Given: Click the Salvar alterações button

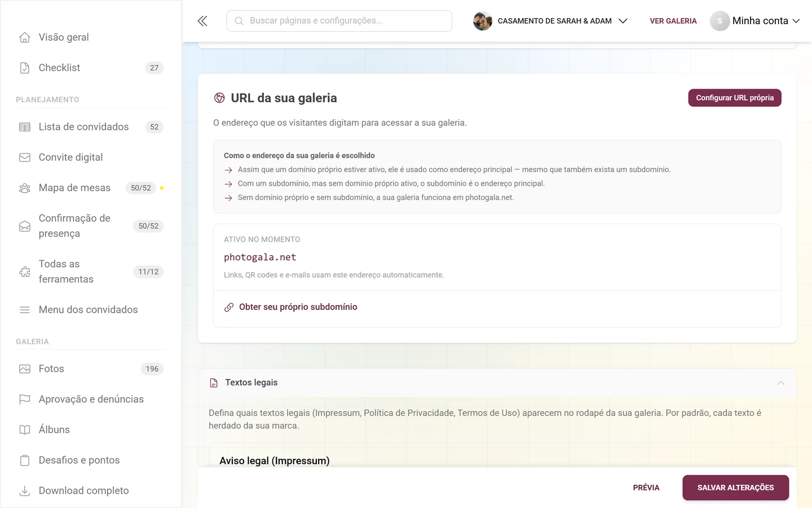Looking at the screenshot, I should (x=735, y=488).
